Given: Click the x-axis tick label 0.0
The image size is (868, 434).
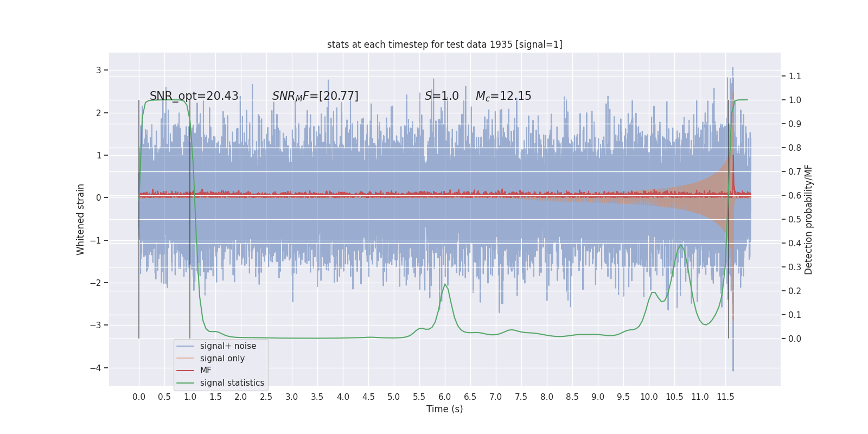Looking at the screenshot, I should pyautogui.click(x=139, y=397).
